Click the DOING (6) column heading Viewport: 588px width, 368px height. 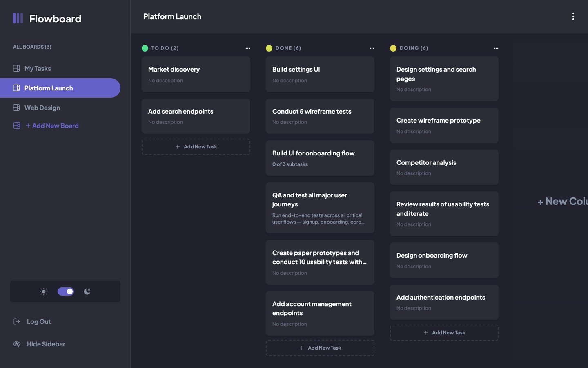[x=414, y=48]
